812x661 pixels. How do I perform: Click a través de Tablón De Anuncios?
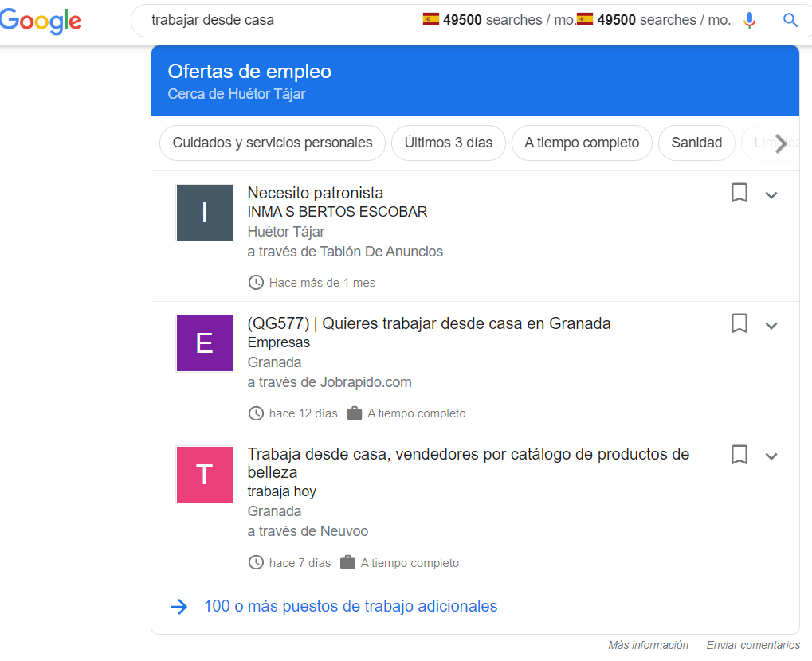[345, 252]
